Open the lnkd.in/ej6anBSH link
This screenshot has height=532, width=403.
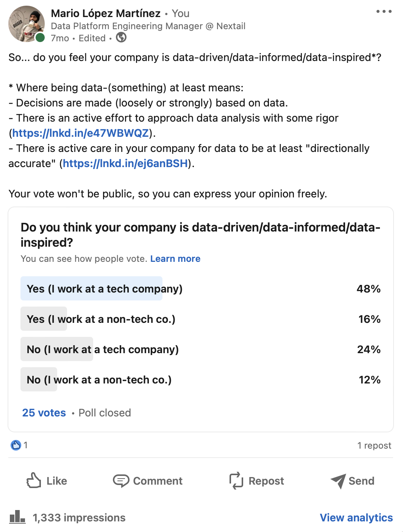click(x=125, y=163)
